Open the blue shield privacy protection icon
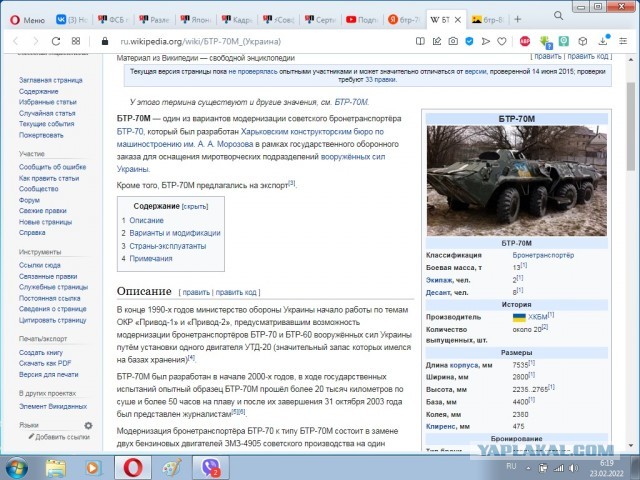The height and width of the screenshot is (480, 640). point(469,41)
